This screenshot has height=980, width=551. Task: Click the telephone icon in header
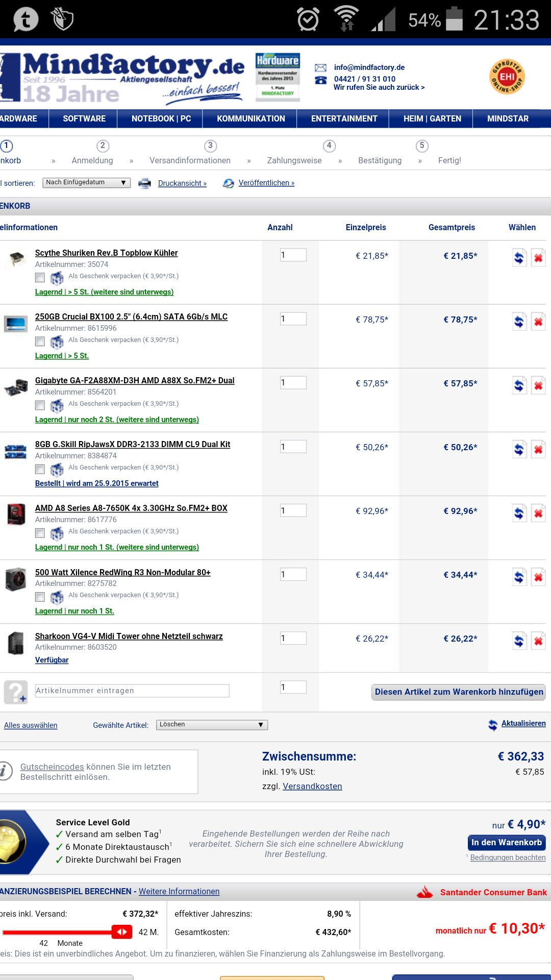click(320, 80)
